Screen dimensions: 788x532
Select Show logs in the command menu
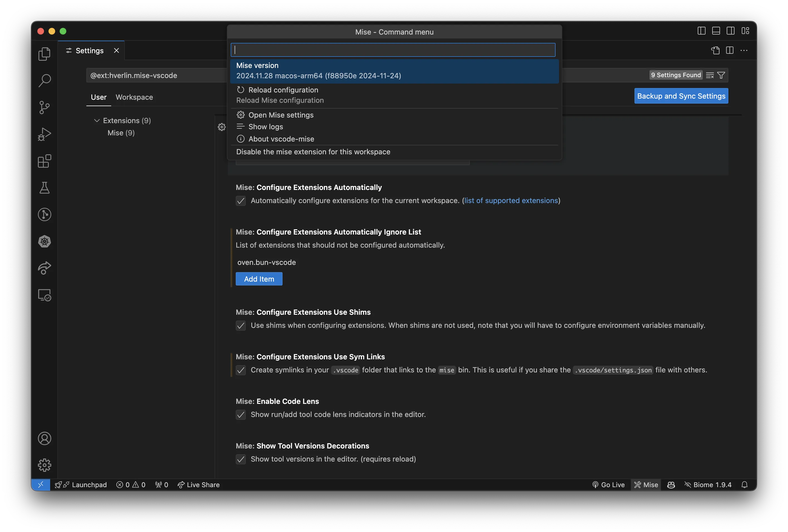pyautogui.click(x=266, y=126)
